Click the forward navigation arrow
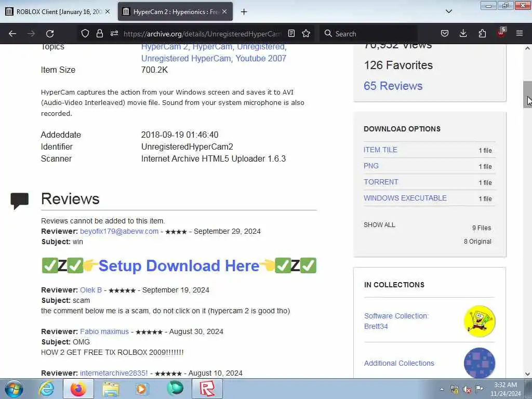The image size is (532, 399). click(x=31, y=34)
